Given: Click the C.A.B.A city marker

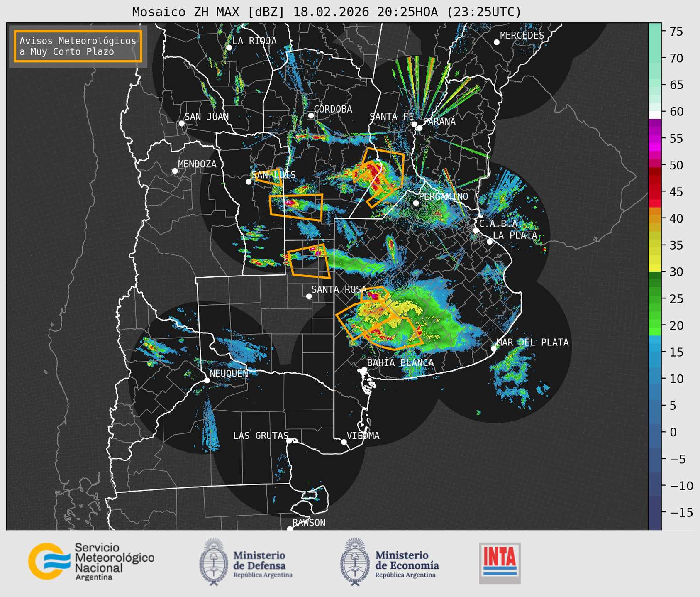Looking at the screenshot, I should (476, 230).
